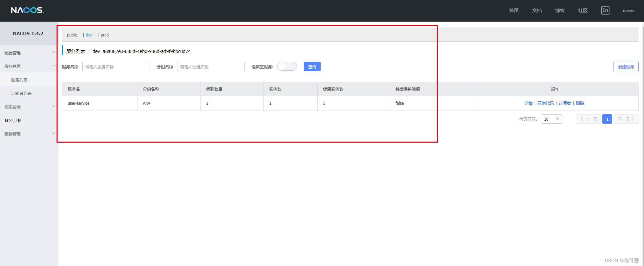Click the 下一页 pagination button
The image size is (644, 266).
626,119
